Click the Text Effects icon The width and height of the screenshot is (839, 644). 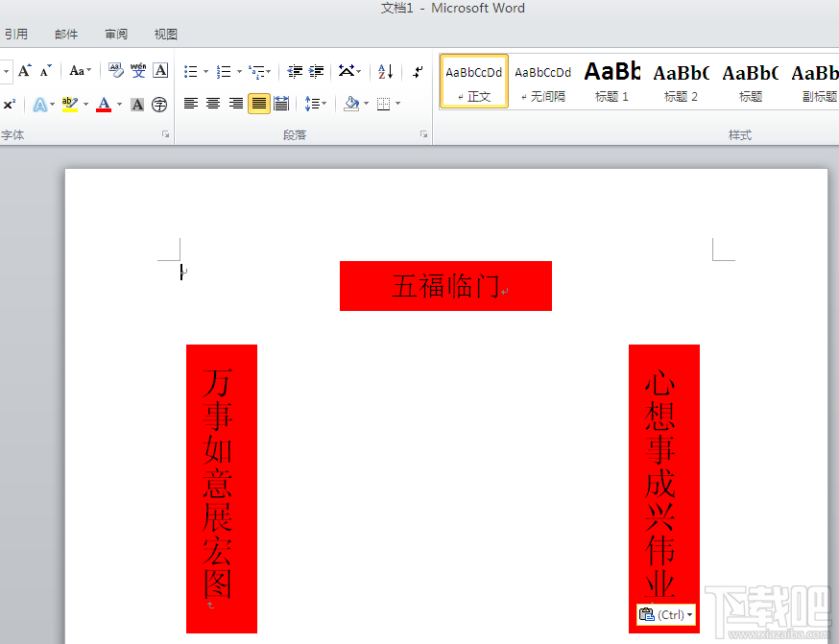(x=41, y=105)
